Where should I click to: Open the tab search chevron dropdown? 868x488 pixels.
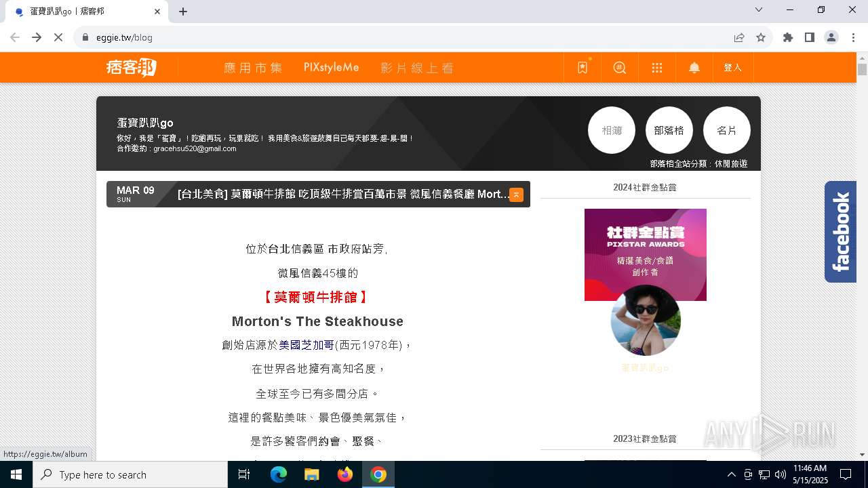click(x=759, y=9)
